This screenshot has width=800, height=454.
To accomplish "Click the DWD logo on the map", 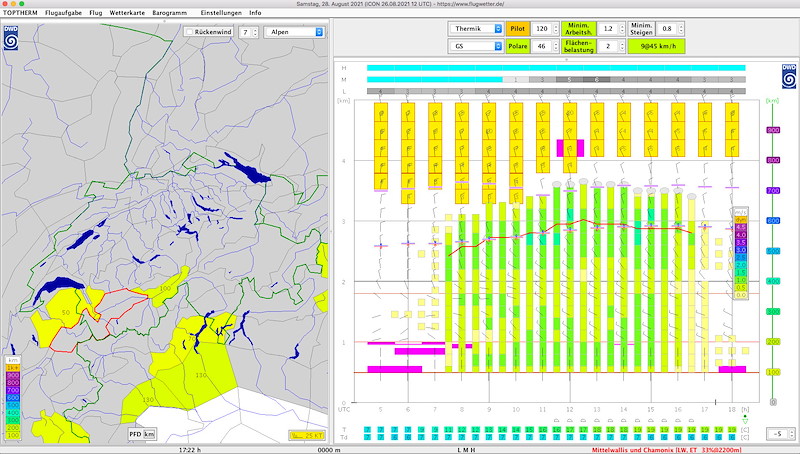I will point(11,37).
